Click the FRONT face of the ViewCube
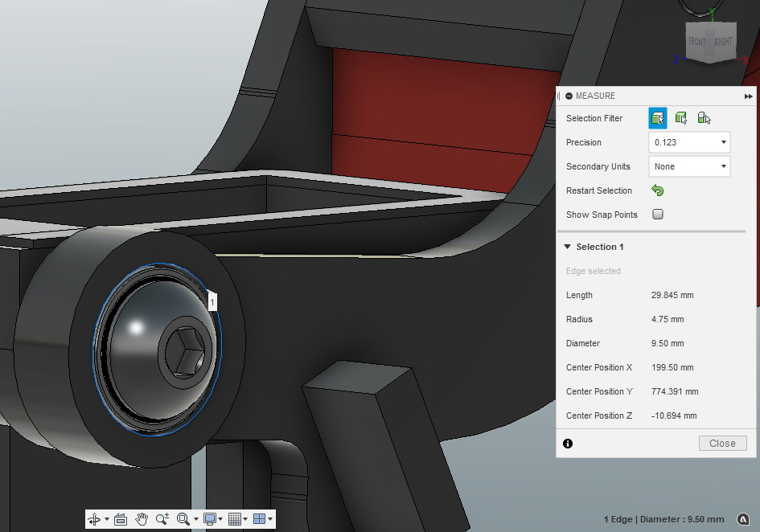The width and height of the screenshot is (760, 532). pos(696,43)
